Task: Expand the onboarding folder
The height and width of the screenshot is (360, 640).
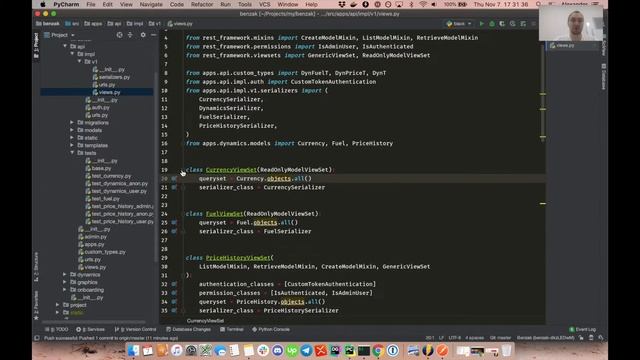Action: coord(65,290)
